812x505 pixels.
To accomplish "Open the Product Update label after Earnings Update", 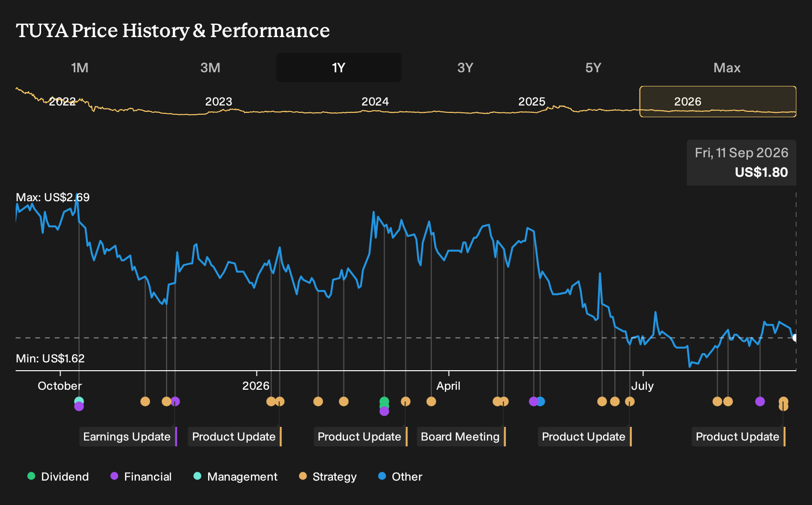I will [235, 437].
